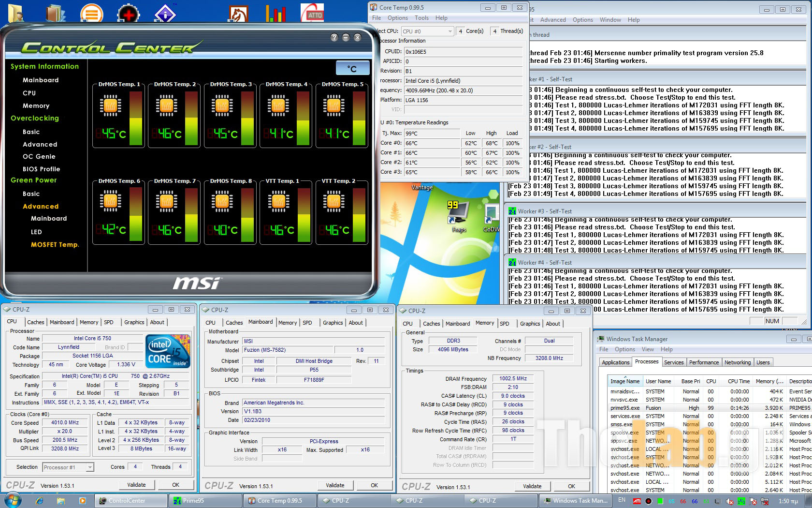The image size is (812, 508).
Task: Switch to Task Manager Applications tab
Action: (x=615, y=362)
